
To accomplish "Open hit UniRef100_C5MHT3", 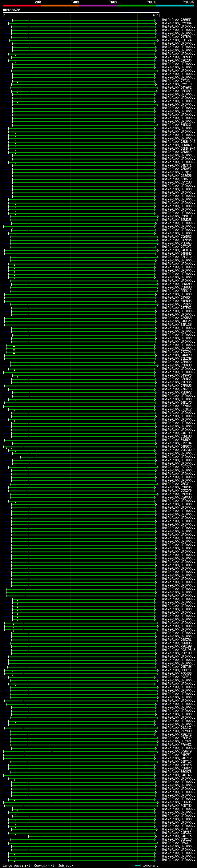I will point(177,216).
